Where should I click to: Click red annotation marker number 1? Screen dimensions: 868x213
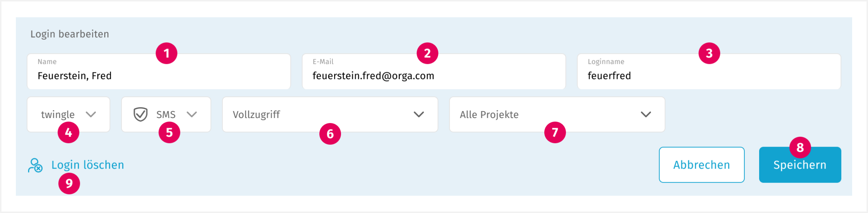[166, 53]
